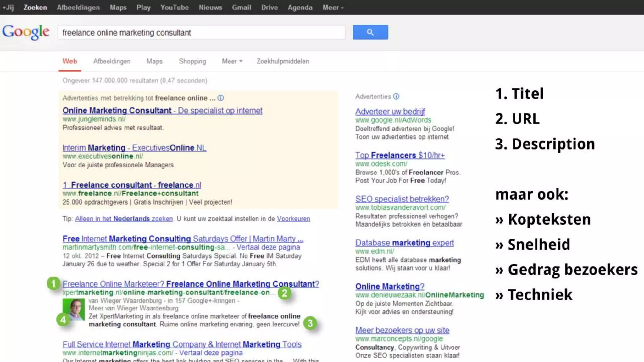This screenshot has height=362, width=644.
Task: Click info icon beside left Advertenties heading
Action: click(221, 98)
